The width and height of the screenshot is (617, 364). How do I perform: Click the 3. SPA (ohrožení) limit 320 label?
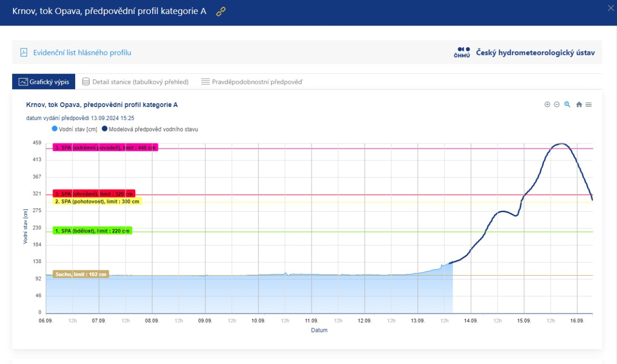click(94, 193)
